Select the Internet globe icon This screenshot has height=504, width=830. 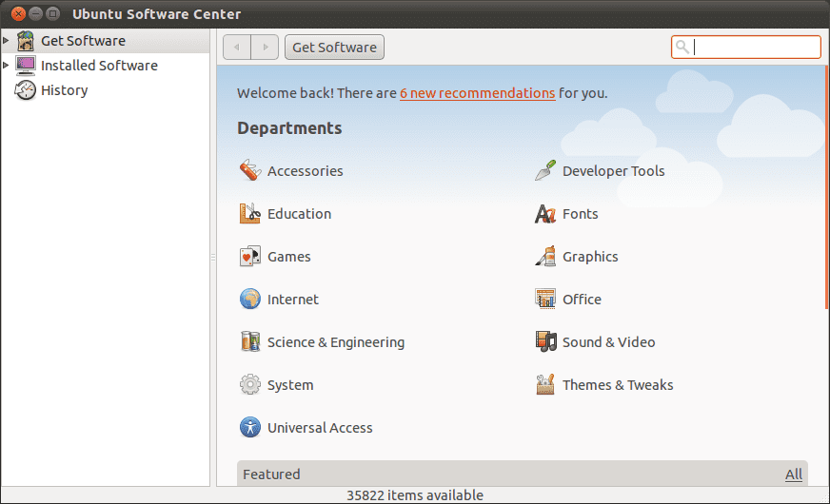tap(249, 300)
